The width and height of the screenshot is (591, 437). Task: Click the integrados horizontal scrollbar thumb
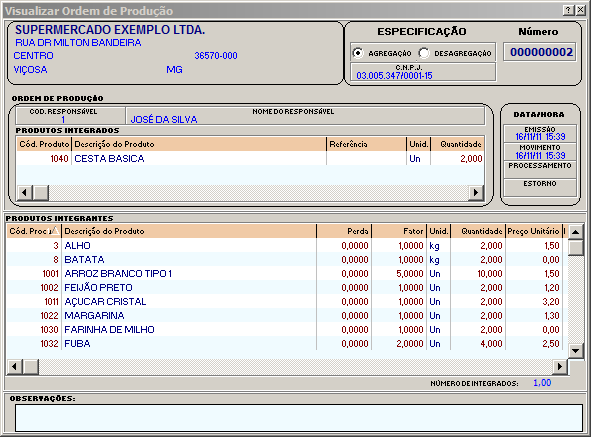click(41, 192)
